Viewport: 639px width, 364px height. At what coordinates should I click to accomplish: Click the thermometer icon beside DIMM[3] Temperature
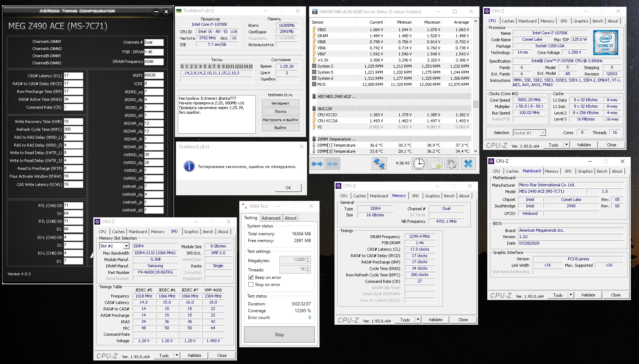coord(314,151)
